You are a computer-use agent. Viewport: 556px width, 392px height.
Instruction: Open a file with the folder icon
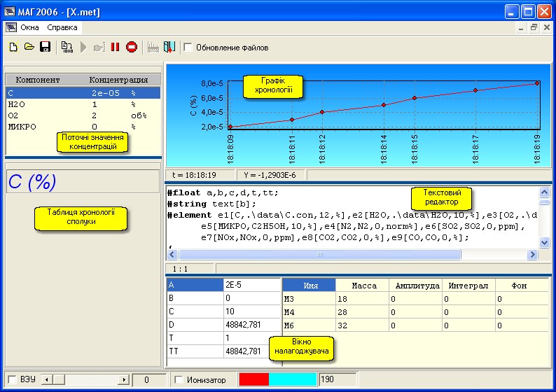[29, 48]
